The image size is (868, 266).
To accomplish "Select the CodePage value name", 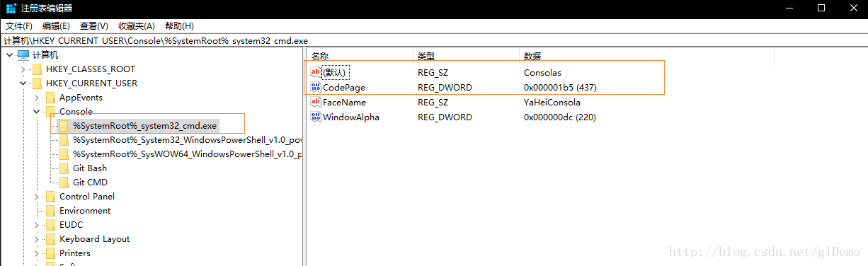I will pos(344,88).
